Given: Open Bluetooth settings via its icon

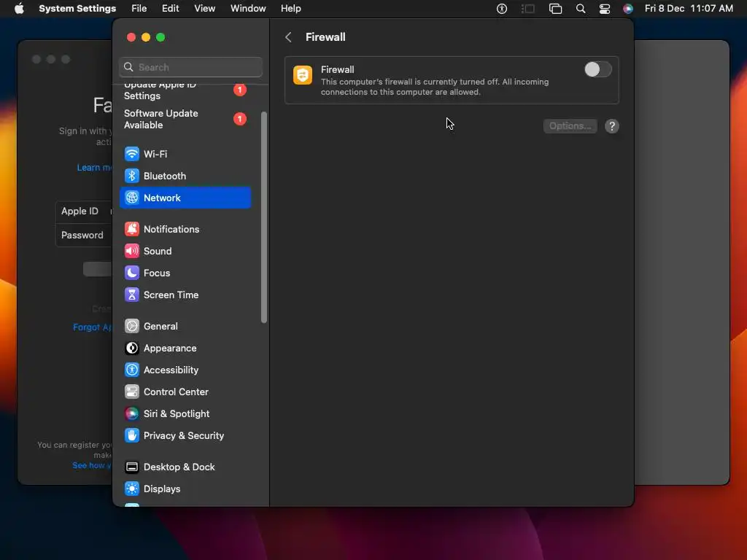Looking at the screenshot, I should tap(132, 176).
